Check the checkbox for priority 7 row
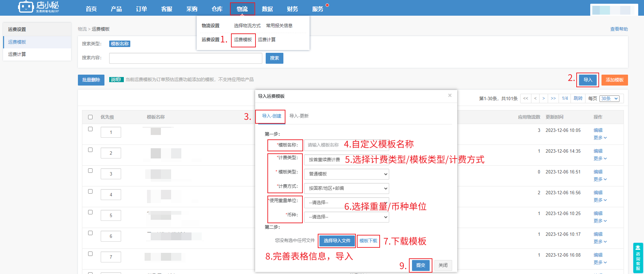This screenshot has height=274, width=644. pos(90,254)
